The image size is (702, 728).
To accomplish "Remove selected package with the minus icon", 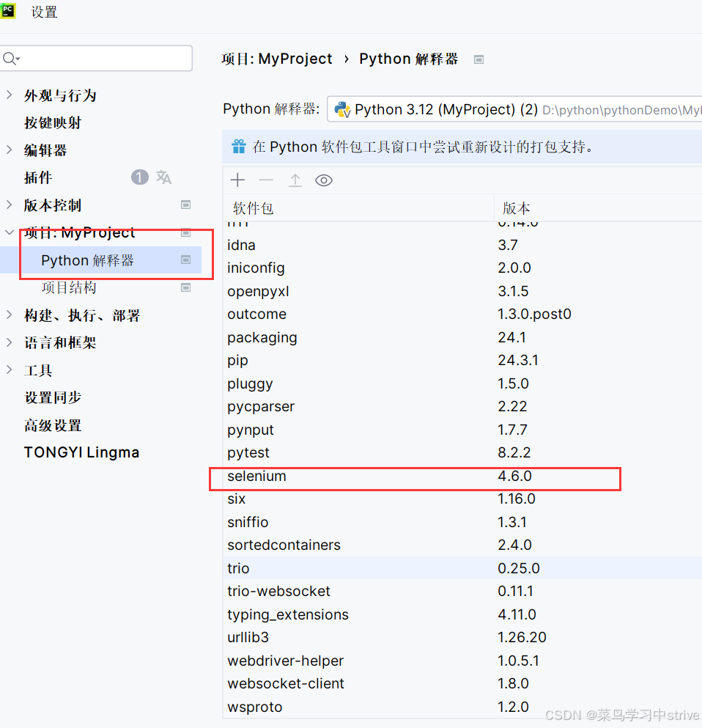I will [x=266, y=180].
